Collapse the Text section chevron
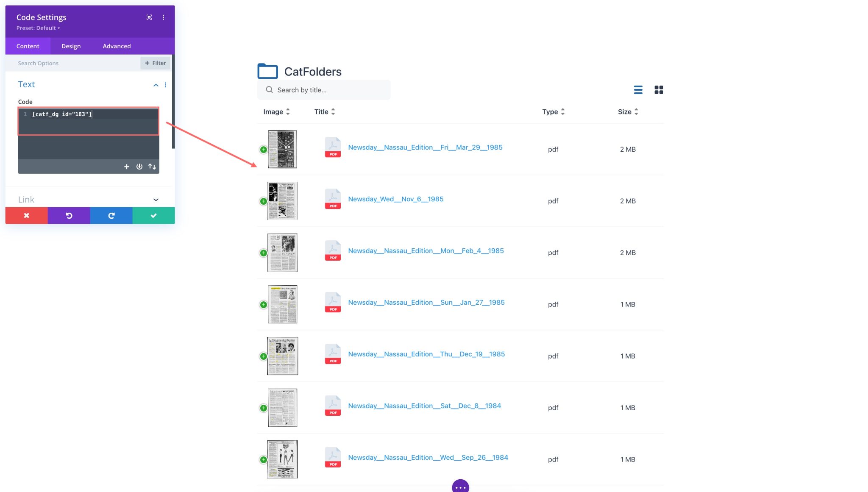Screen dimensions: 868x492 (156, 85)
